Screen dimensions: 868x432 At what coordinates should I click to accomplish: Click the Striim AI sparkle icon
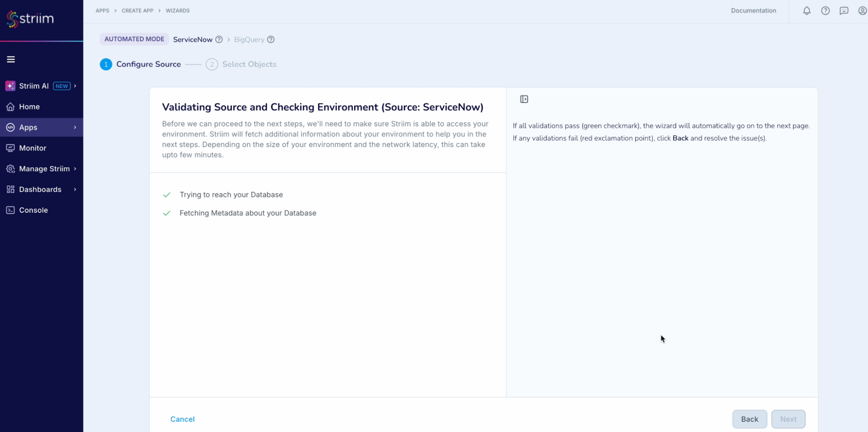click(x=10, y=86)
